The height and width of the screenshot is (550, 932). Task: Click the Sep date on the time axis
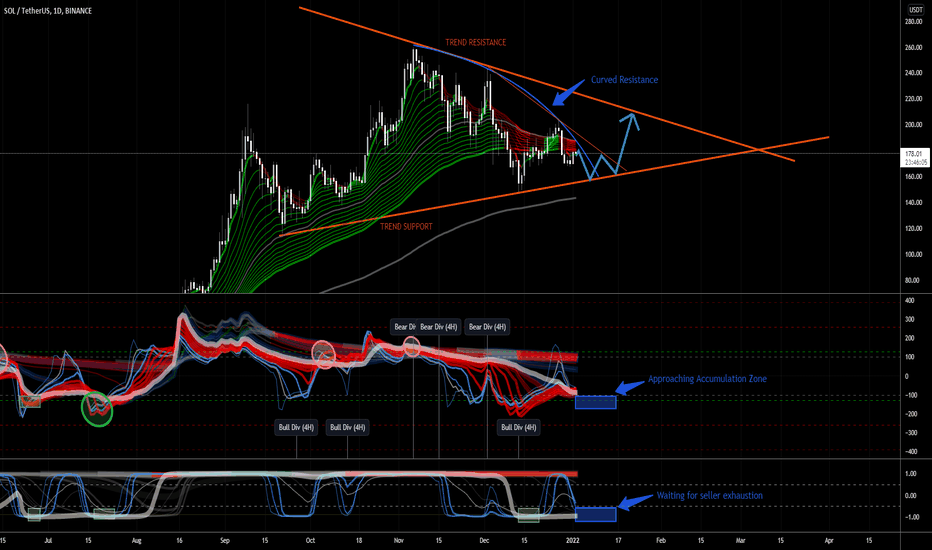[x=225, y=540]
